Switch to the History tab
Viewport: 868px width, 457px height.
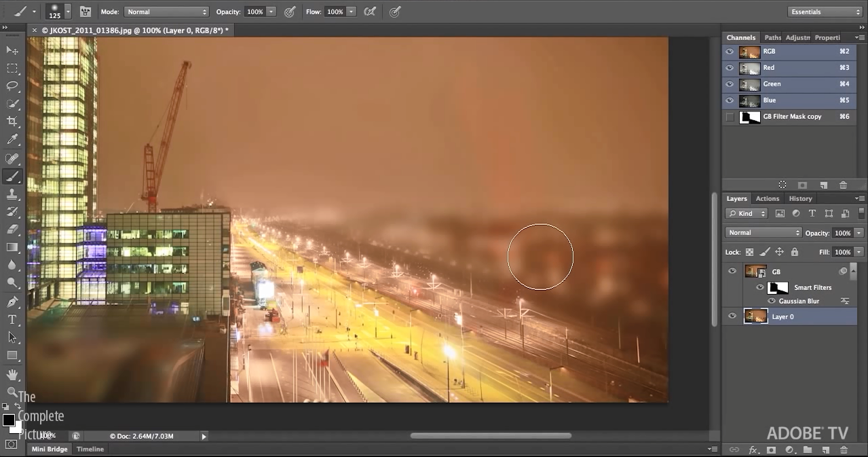800,198
